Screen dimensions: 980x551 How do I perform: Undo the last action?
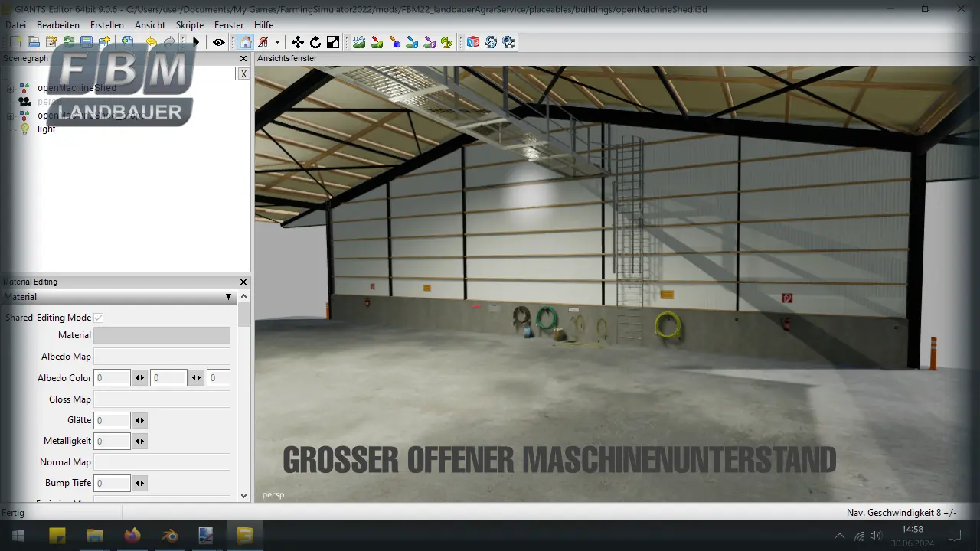point(151,42)
